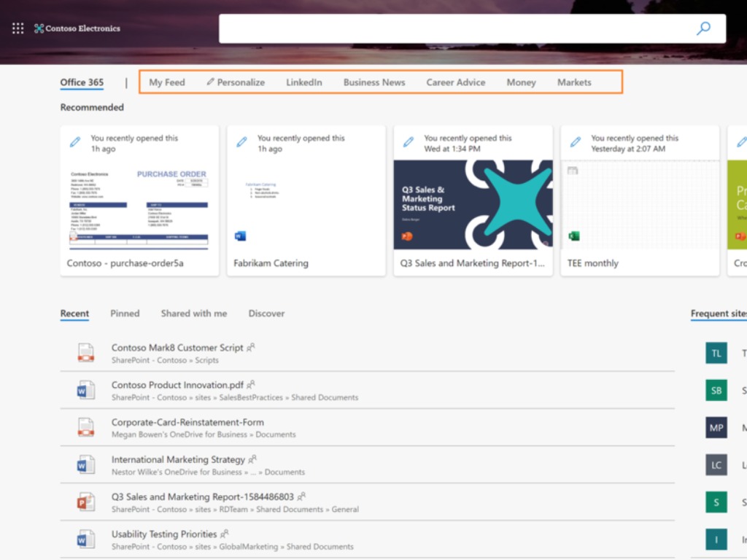
Task: Click the search magnifier icon
Action: click(703, 28)
